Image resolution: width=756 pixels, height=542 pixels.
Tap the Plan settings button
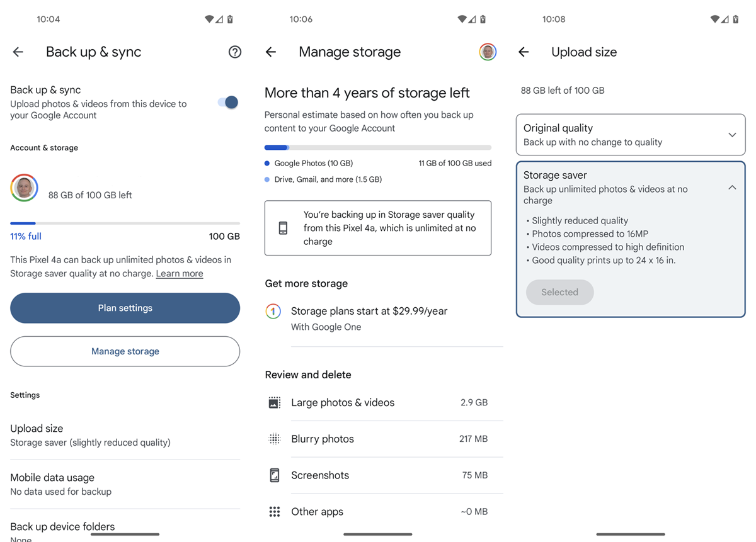[x=125, y=308]
